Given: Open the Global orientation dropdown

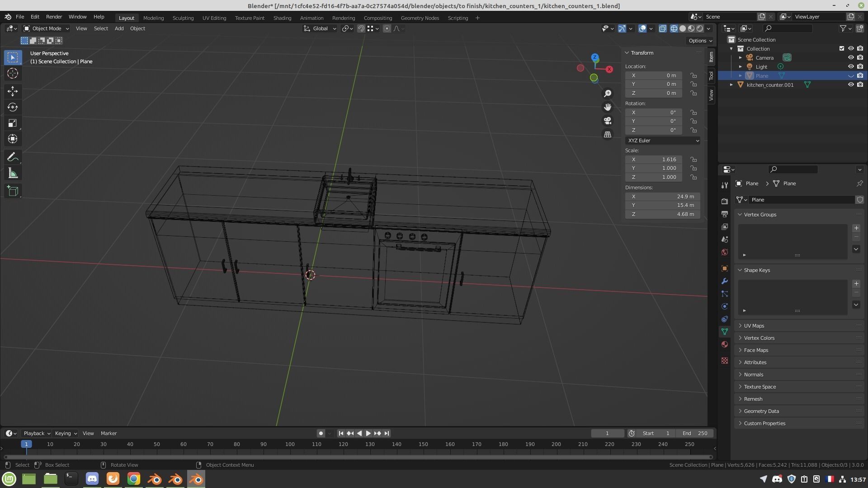Looking at the screenshot, I should pos(320,28).
